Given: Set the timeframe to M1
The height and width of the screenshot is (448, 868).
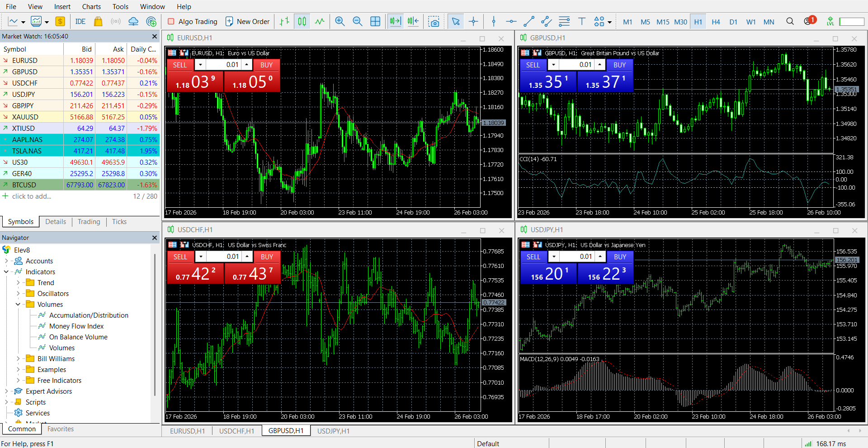Looking at the screenshot, I should 627,22.
